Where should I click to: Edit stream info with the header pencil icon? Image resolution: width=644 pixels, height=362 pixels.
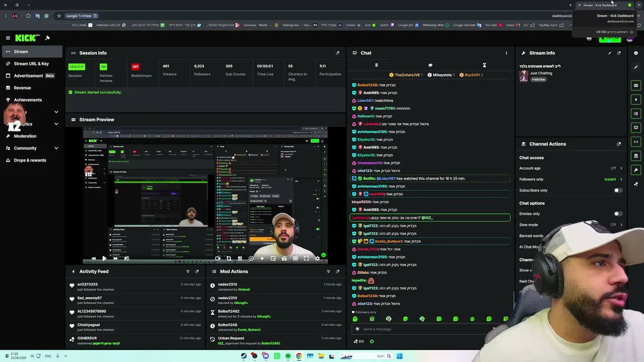(x=610, y=53)
